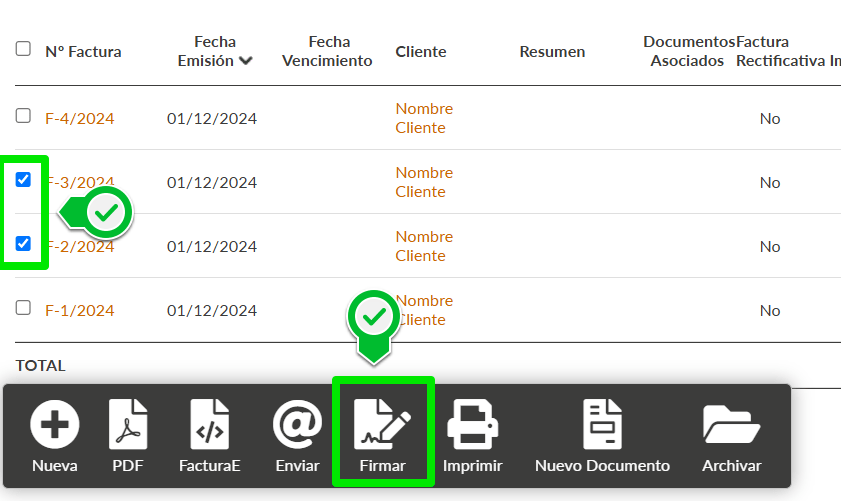The image size is (841, 501).
Task: Open invoice F-2/2024 link
Action: click(x=79, y=247)
